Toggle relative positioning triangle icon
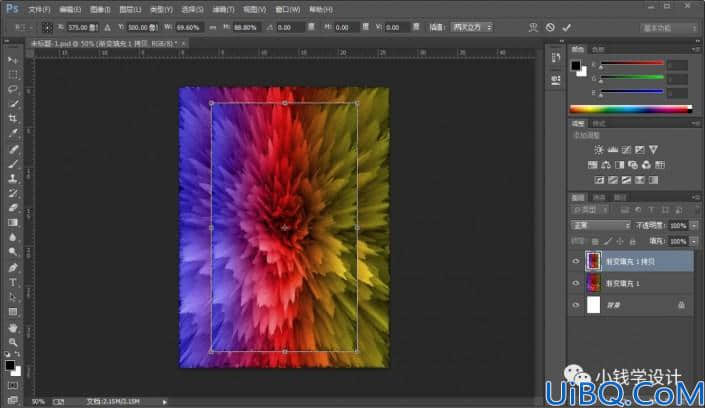This screenshot has height=408, width=705. 107,27
